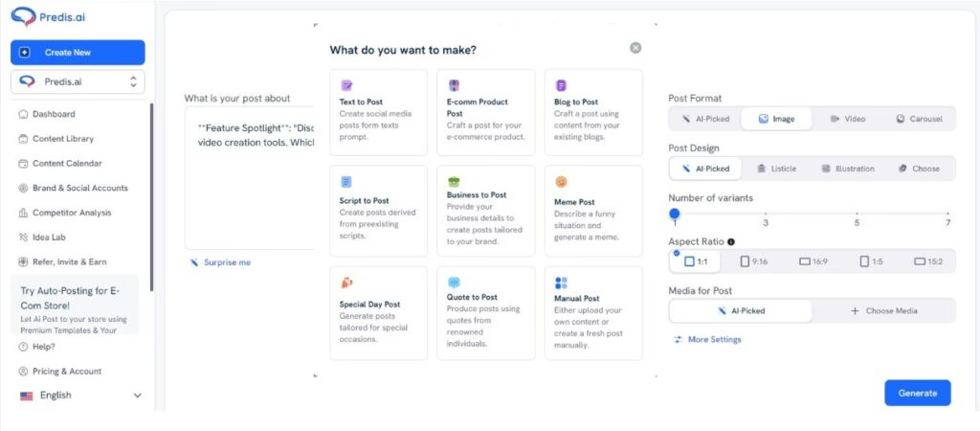The image size is (980, 431).
Task: Click the Special Day Post icon
Action: 346,283
